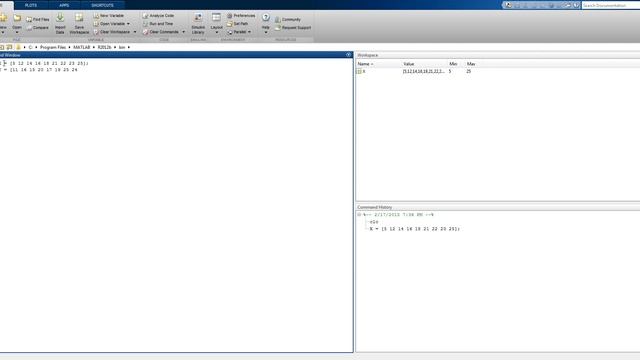
Task: Switch to the PLOTS tab
Action: tap(31, 5)
